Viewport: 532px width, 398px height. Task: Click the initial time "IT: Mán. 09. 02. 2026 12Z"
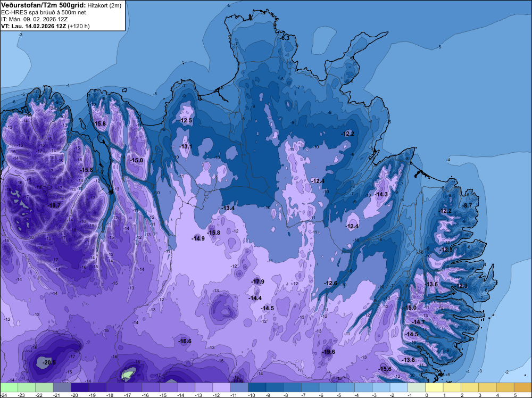(34, 19)
